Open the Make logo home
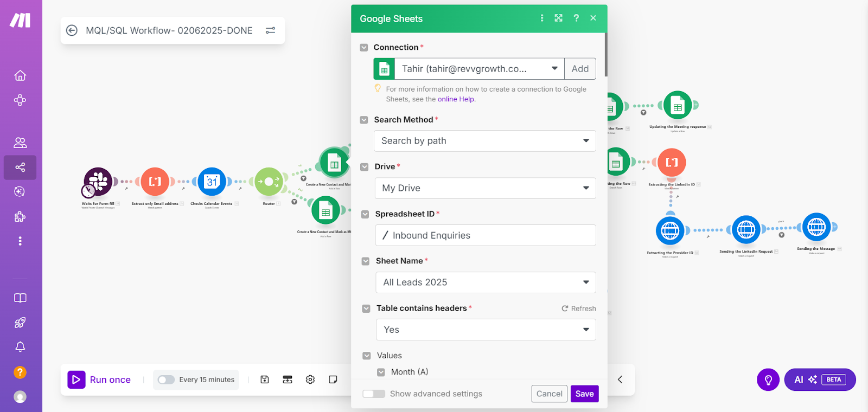868x412 pixels. click(x=20, y=20)
